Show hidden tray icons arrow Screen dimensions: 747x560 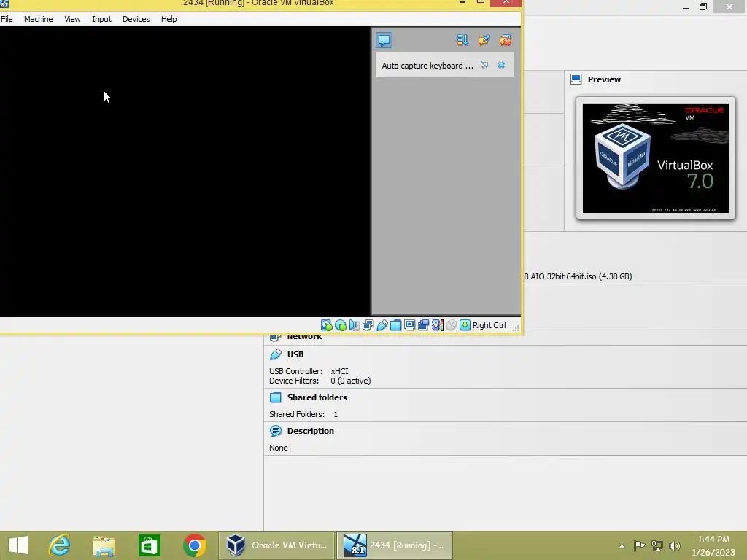[622, 545]
